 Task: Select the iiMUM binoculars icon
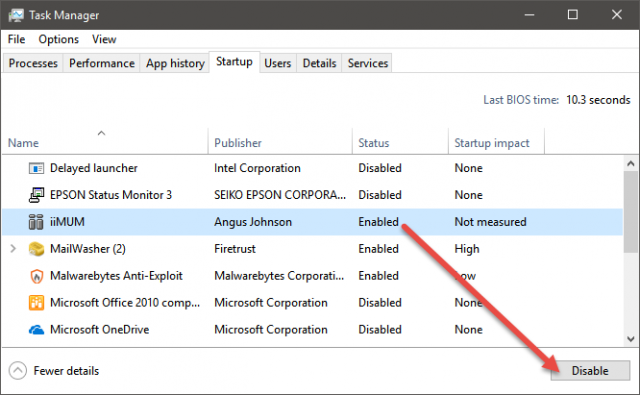(x=36, y=222)
